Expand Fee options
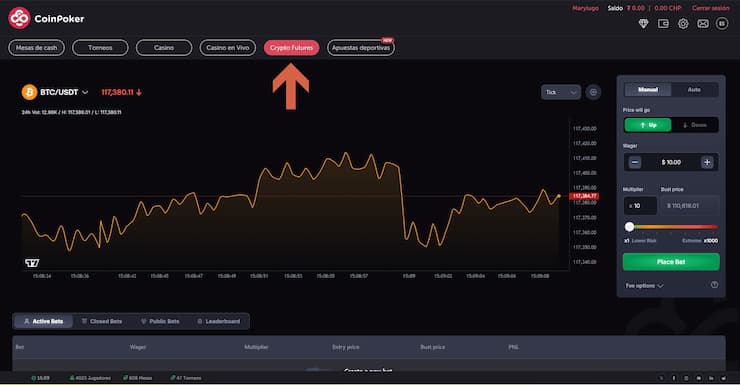Image resolution: width=740 pixels, height=385 pixels. coord(644,285)
